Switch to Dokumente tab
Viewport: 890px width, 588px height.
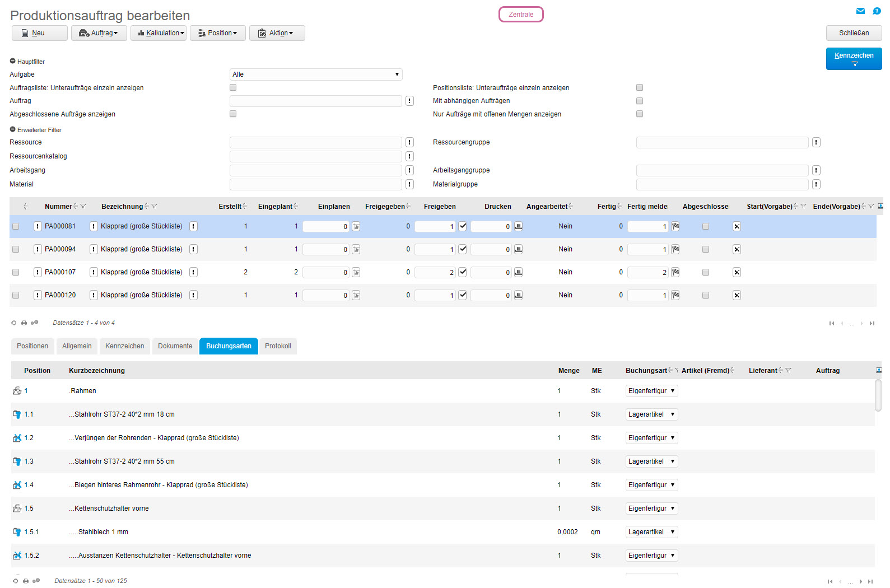pos(175,346)
